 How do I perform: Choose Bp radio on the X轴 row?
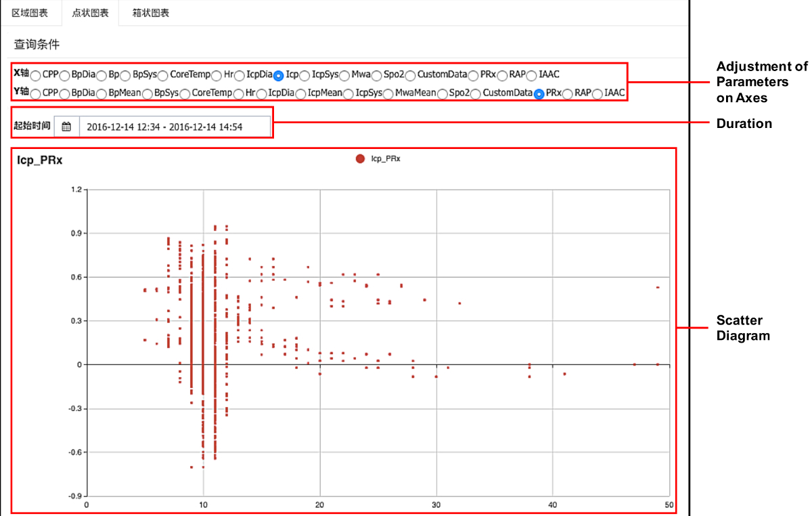click(x=101, y=75)
